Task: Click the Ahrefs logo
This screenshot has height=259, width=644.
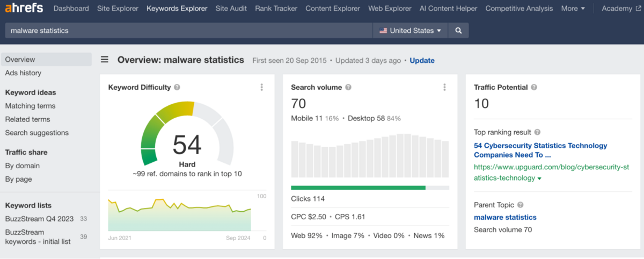Action: [x=25, y=8]
